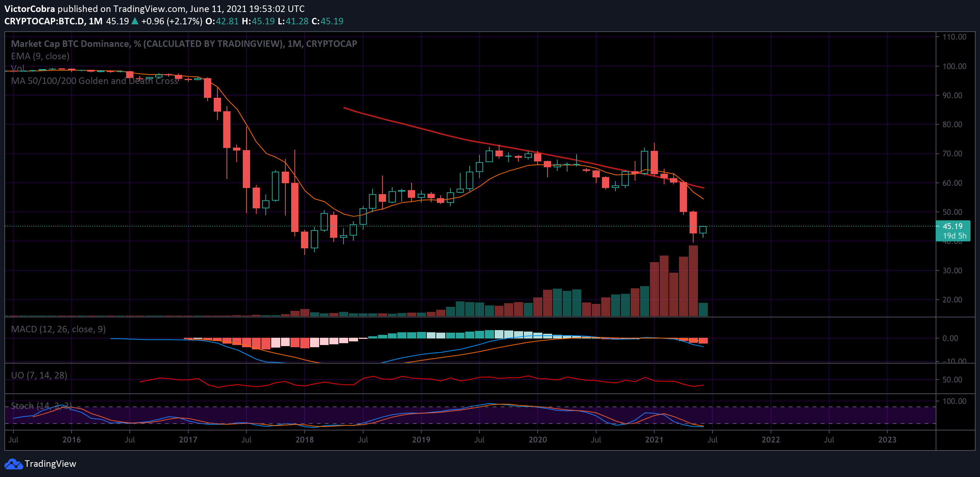Click the 2016 time axis label

pyautogui.click(x=72, y=440)
